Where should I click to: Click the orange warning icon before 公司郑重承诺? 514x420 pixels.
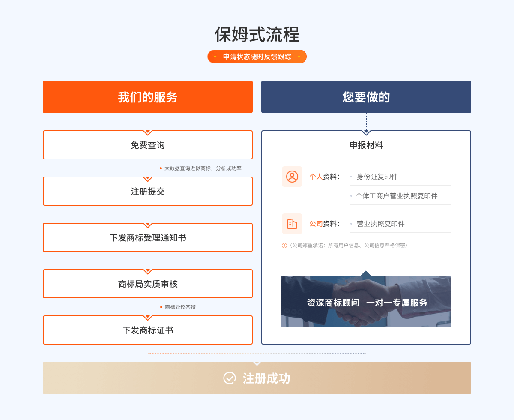click(x=284, y=246)
